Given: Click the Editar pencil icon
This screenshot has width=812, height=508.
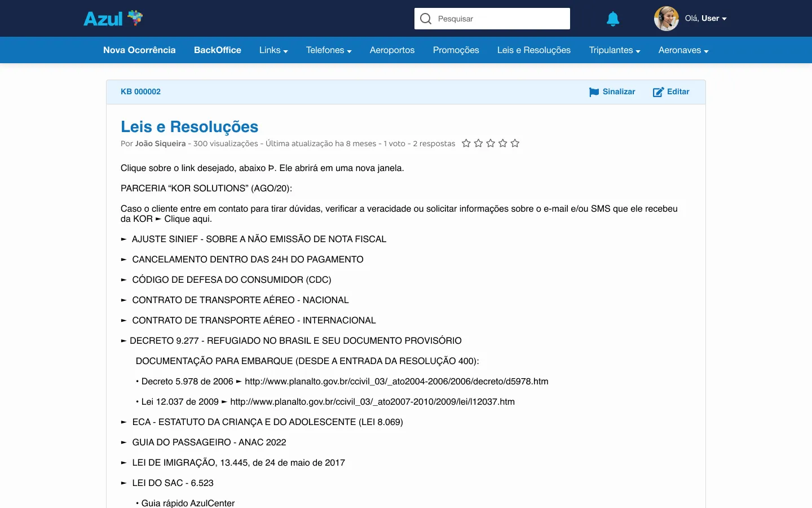Looking at the screenshot, I should [658, 92].
